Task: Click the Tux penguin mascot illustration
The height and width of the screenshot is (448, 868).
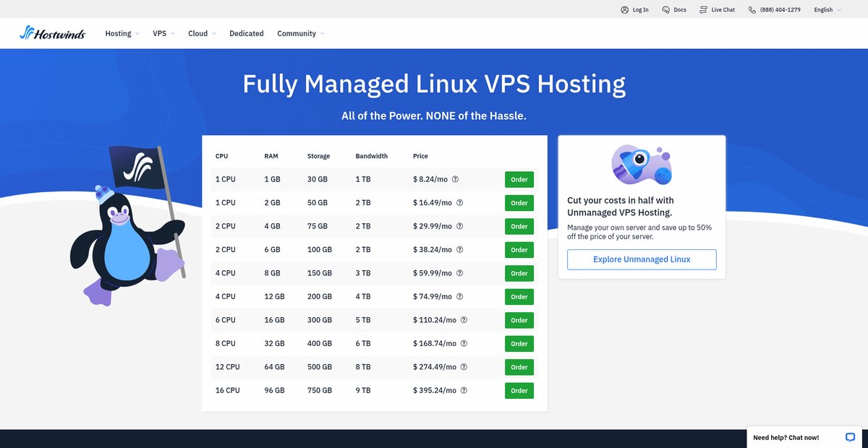Action: (x=129, y=227)
